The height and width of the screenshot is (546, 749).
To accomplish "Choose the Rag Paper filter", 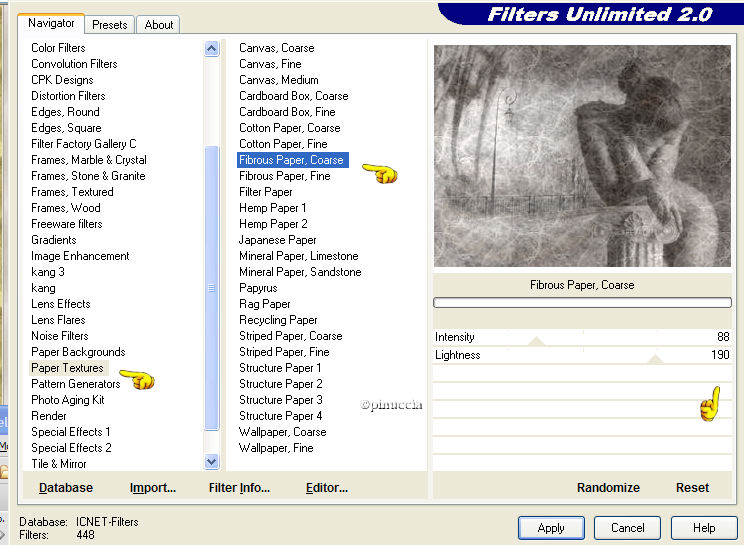I will (x=265, y=304).
